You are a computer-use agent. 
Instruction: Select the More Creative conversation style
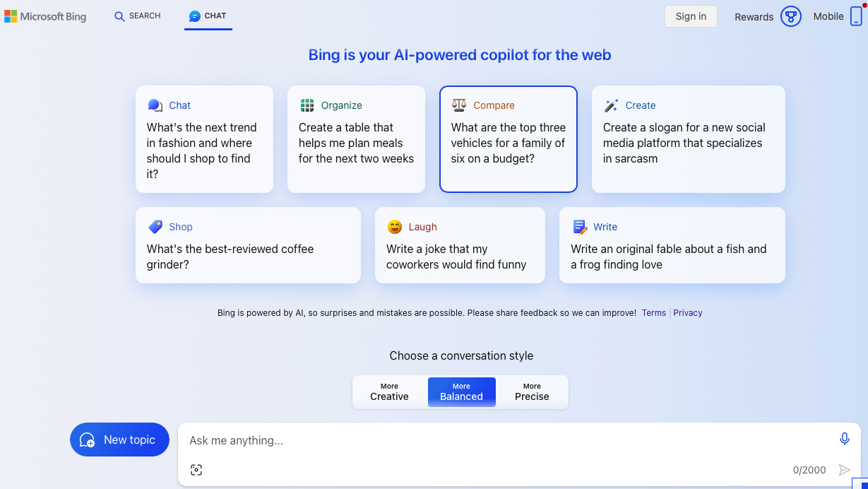click(x=390, y=392)
